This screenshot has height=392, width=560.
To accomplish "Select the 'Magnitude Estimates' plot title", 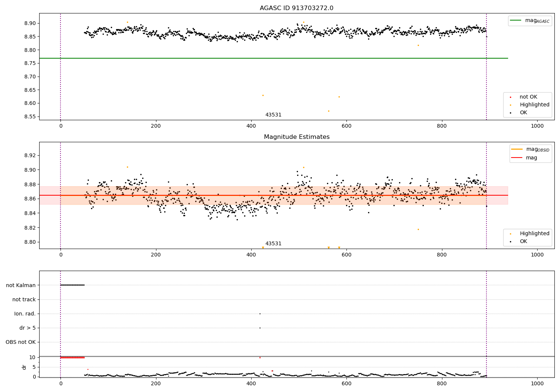I will pos(296,137).
